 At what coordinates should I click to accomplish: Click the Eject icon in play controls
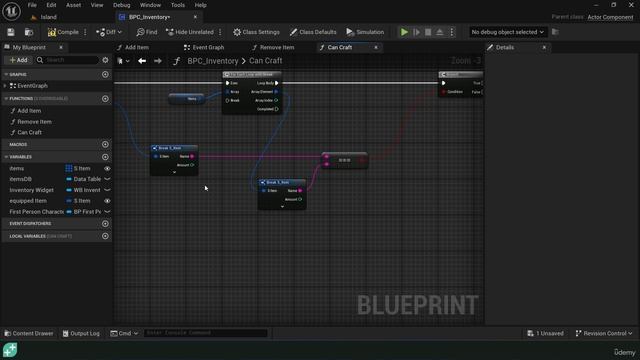[x=440, y=32]
